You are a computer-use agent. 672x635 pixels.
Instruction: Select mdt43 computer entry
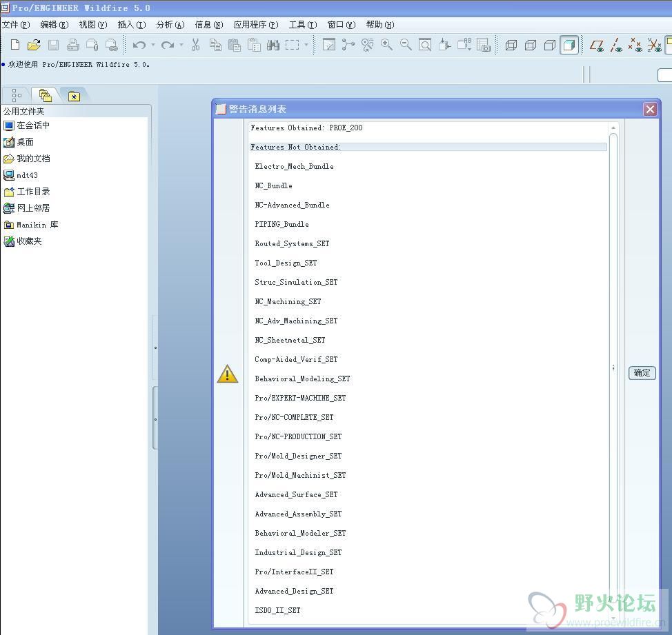[x=21, y=175]
